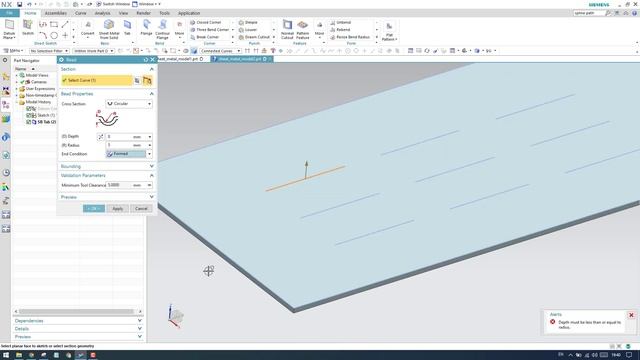640x360 pixels.
Task: Open the Assembly Navigator sidebar icon
Action: click(6, 77)
